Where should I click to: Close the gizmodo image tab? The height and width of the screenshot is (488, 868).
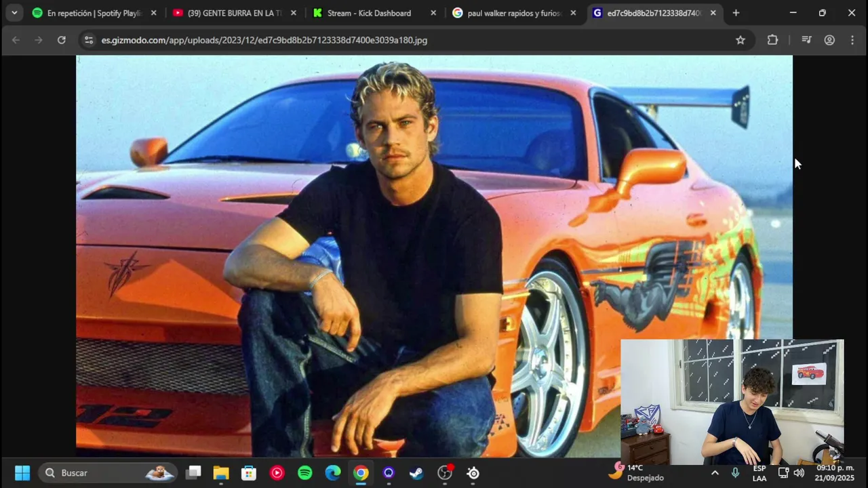[713, 13]
